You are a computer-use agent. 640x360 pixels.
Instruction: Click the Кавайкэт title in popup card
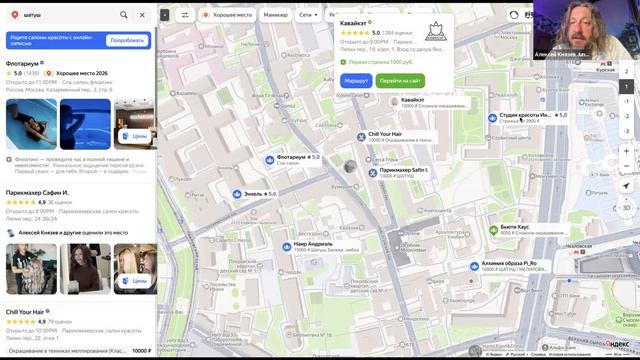click(353, 23)
